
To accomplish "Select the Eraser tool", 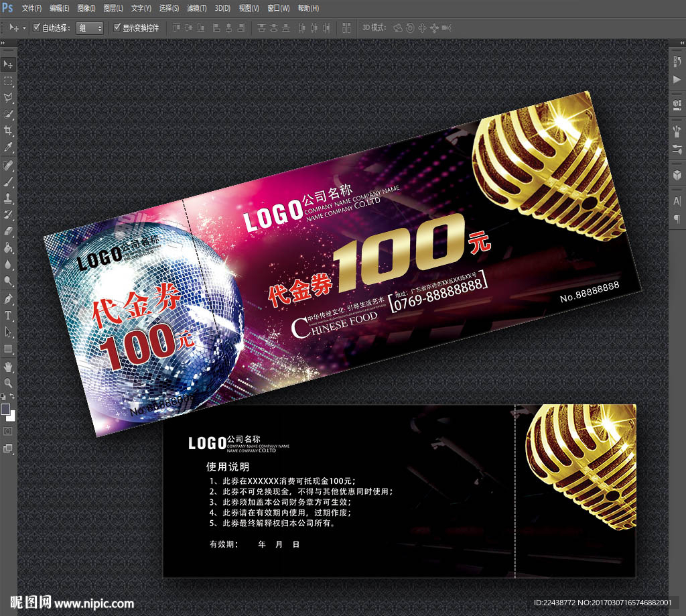I will coord(8,231).
